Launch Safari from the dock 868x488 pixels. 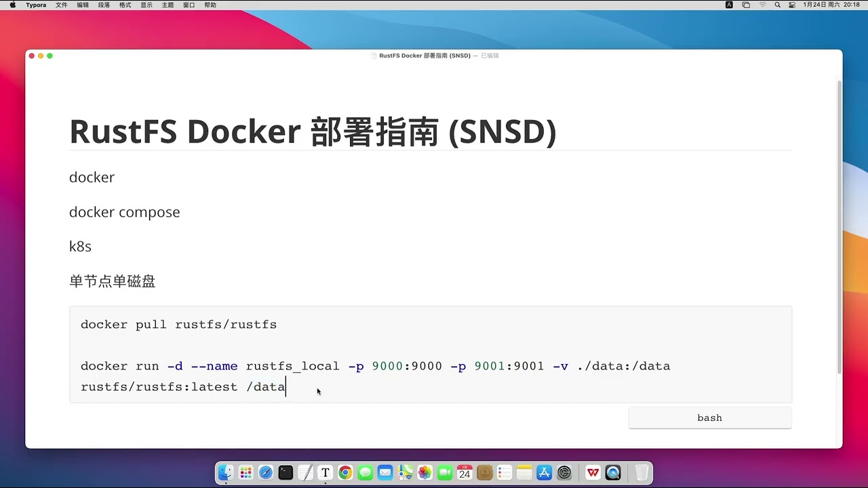[x=266, y=472]
